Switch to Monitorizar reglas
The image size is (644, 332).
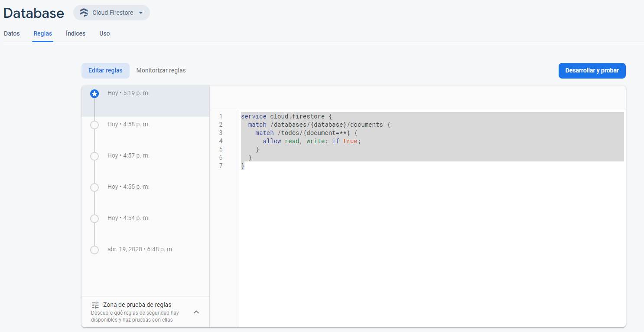[161, 70]
